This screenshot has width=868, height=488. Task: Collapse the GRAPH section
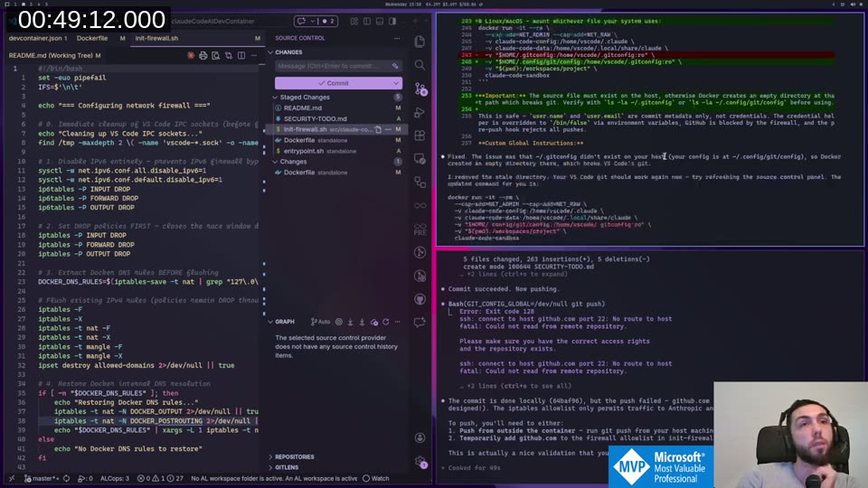pyautogui.click(x=270, y=322)
